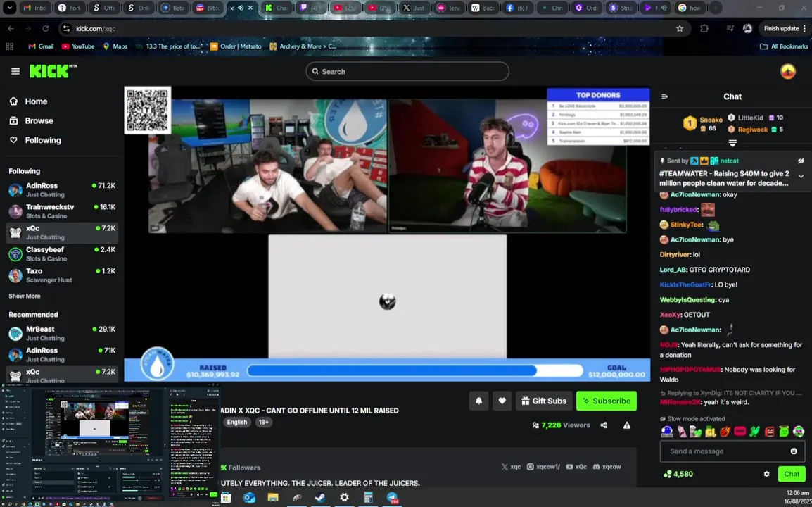This screenshot has width=812, height=507.
Task: Open the xqcow Discord link
Action: click(607, 467)
